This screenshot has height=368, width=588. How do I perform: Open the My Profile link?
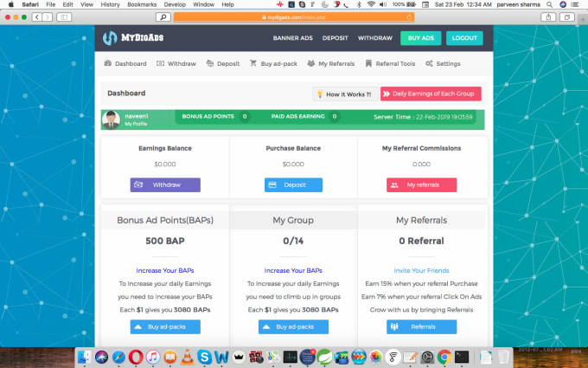tap(136, 124)
